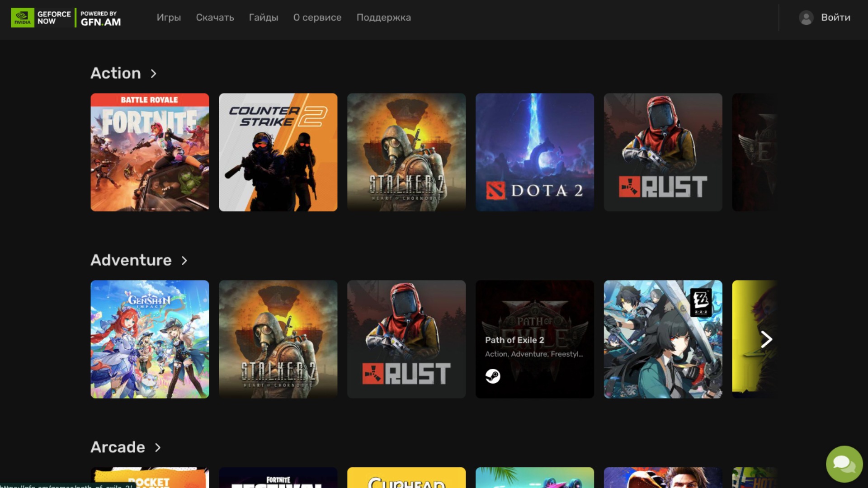Advance the Adventure row with right arrow
The height and width of the screenshot is (488, 868).
[x=766, y=339]
